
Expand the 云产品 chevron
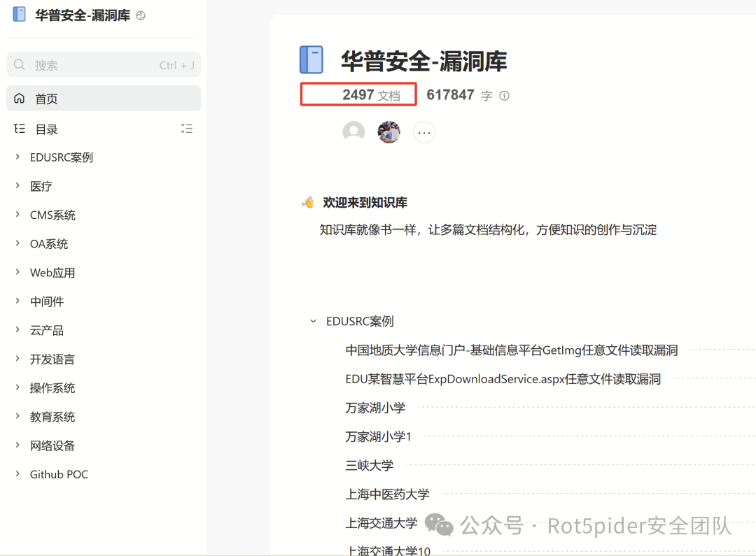17,329
